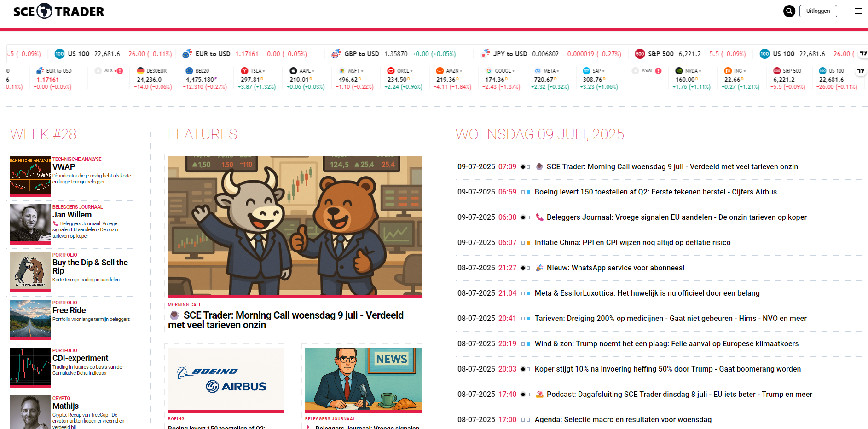Click the AMZN logo icon
Viewport: 868px width, 429px height.
pos(440,71)
